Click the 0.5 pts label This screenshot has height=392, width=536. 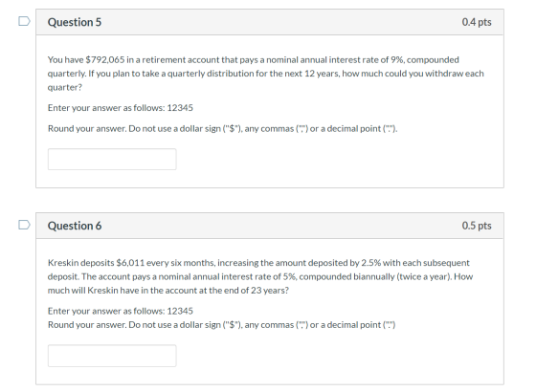point(477,226)
